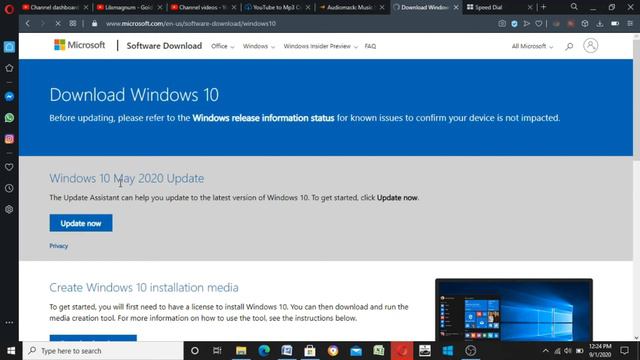Launch Microsoft Edge from taskbar

coord(264,351)
